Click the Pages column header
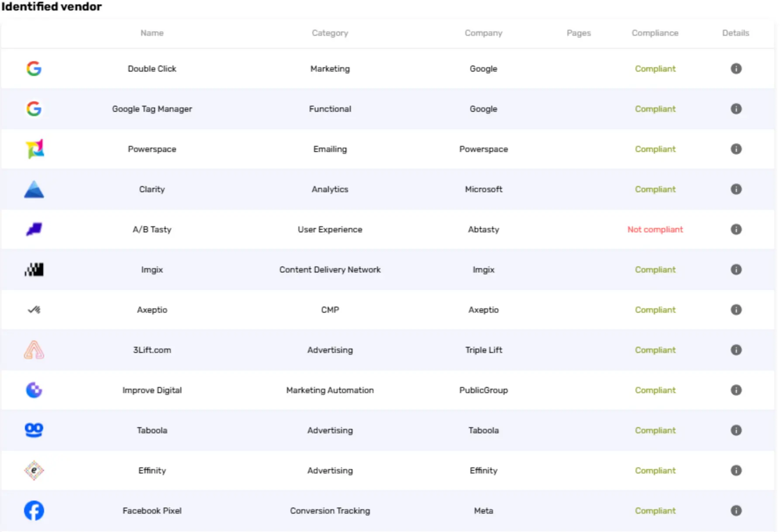 coord(579,33)
